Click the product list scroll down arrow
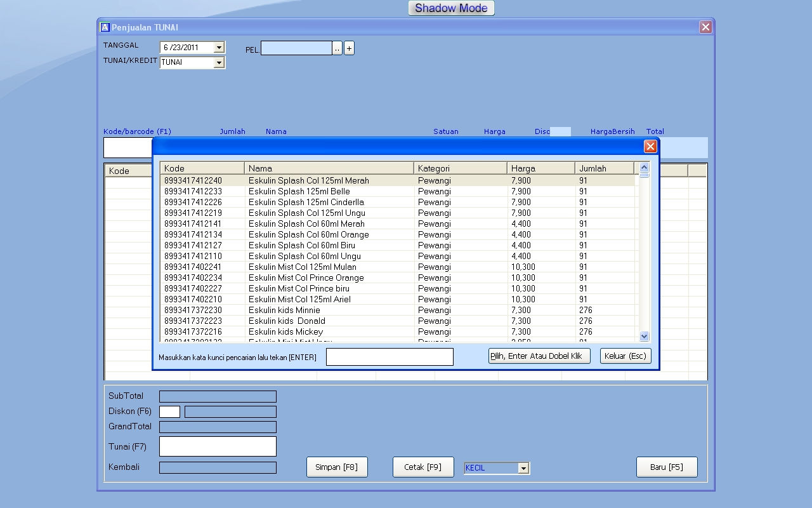This screenshot has width=812, height=508. point(645,337)
